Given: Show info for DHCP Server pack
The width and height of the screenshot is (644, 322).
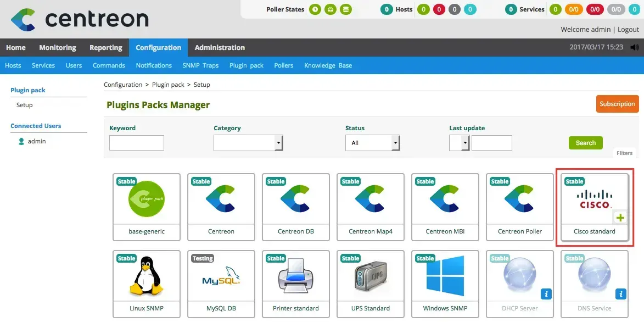Looking at the screenshot, I should pyautogui.click(x=546, y=293).
